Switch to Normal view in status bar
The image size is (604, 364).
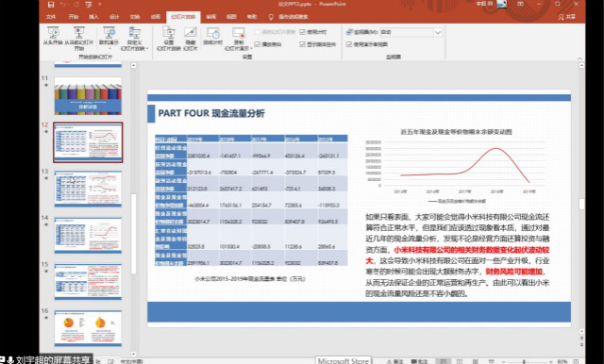point(444,361)
